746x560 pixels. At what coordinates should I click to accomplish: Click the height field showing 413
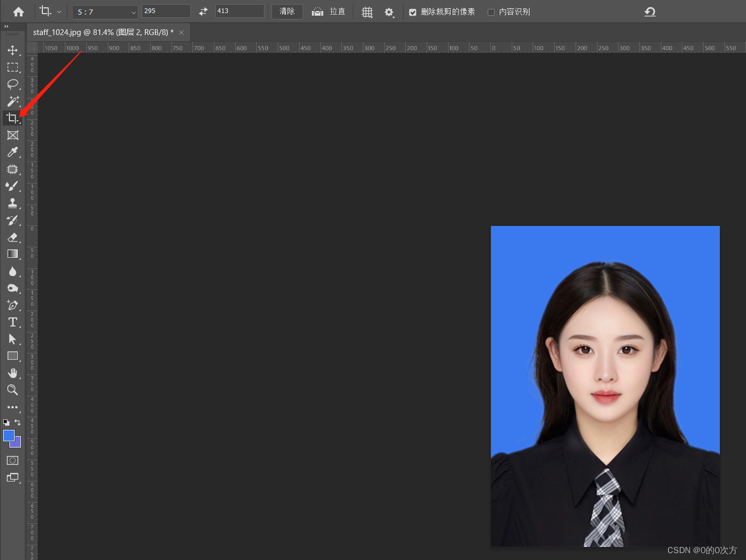tap(240, 11)
